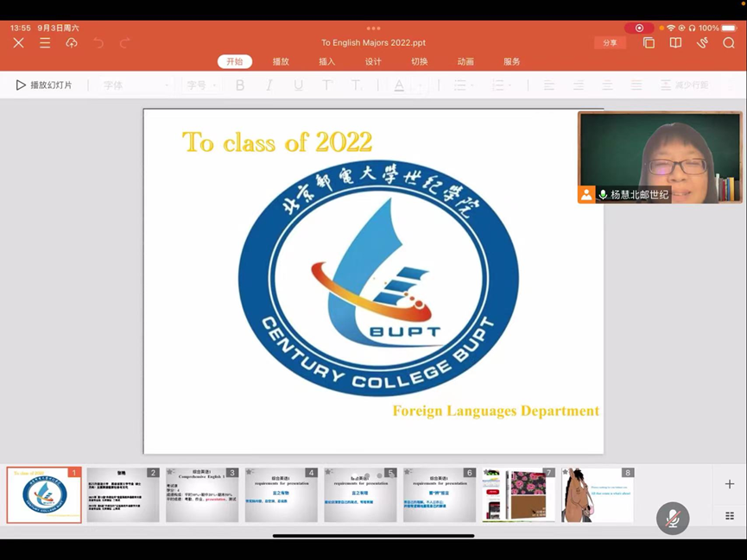The image size is (747, 560).
Task: Open the hamburger file menu
Action: (45, 43)
